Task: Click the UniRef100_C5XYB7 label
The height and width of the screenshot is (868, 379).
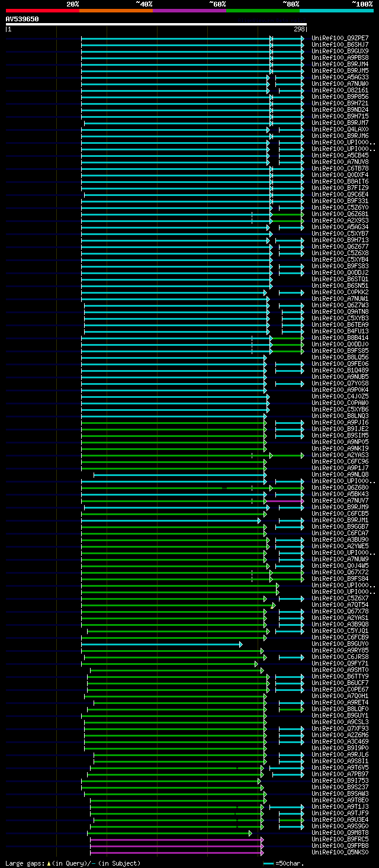Action: [340, 233]
